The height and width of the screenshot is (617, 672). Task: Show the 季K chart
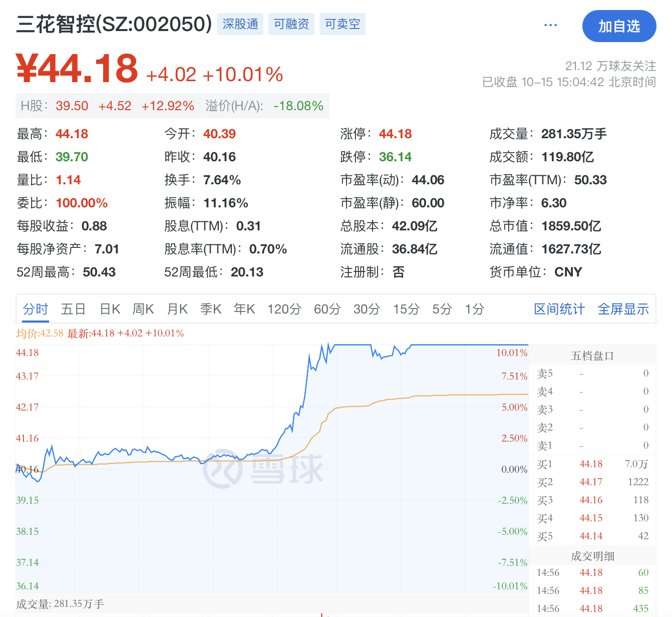click(x=211, y=309)
